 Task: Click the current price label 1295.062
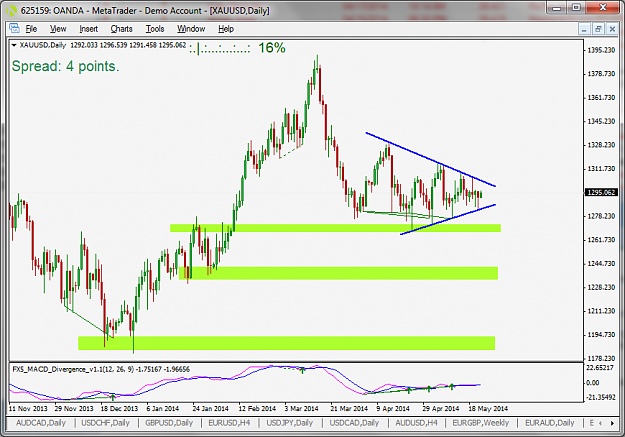point(601,193)
